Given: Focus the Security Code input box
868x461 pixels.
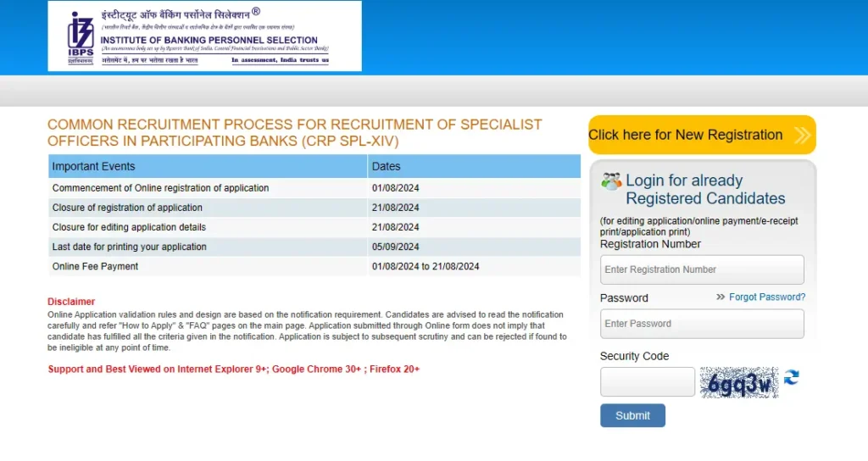Looking at the screenshot, I should (647, 381).
